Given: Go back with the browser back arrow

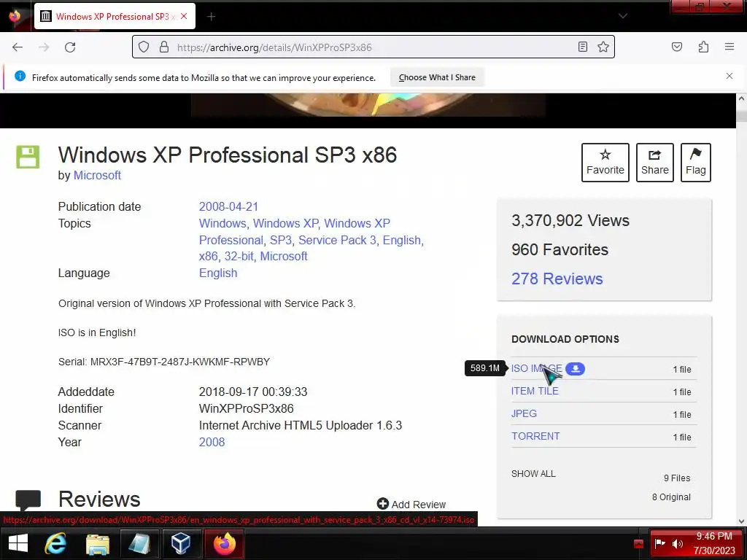Looking at the screenshot, I should [18, 47].
